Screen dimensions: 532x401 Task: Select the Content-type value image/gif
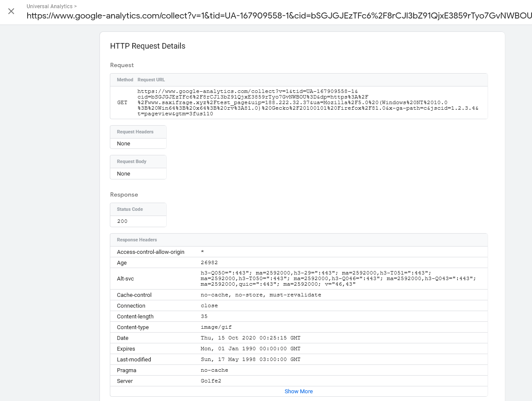tap(216, 327)
